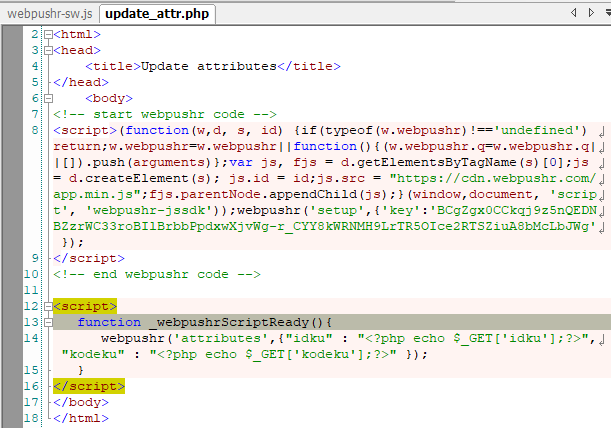The width and height of the screenshot is (611, 428).
Task: Click the "idku" key on line 14
Action: click(309, 338)
